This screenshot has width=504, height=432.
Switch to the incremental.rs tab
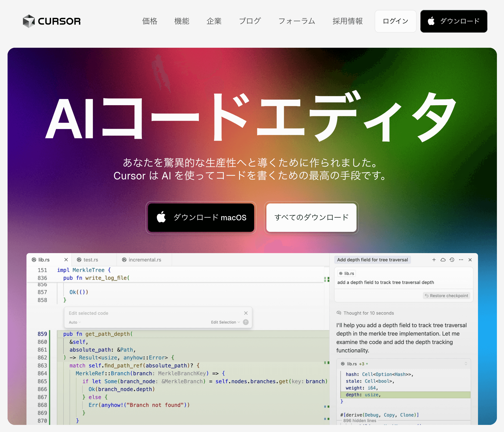pyautogui.click(x=145, y=260)
